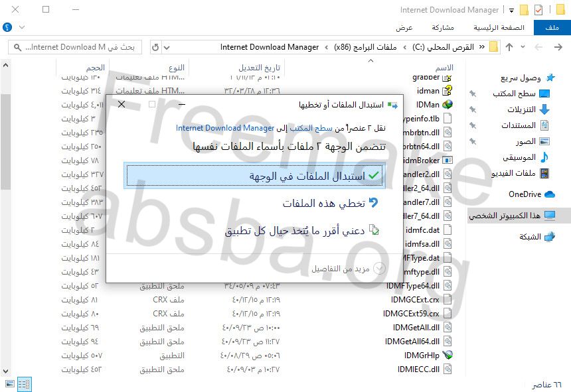Open the Network (الشبكة) icon

[550, 237]
